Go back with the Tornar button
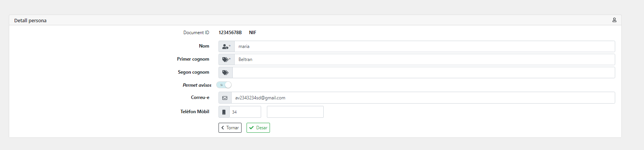 pyautogui.click(x=230, y=128)
